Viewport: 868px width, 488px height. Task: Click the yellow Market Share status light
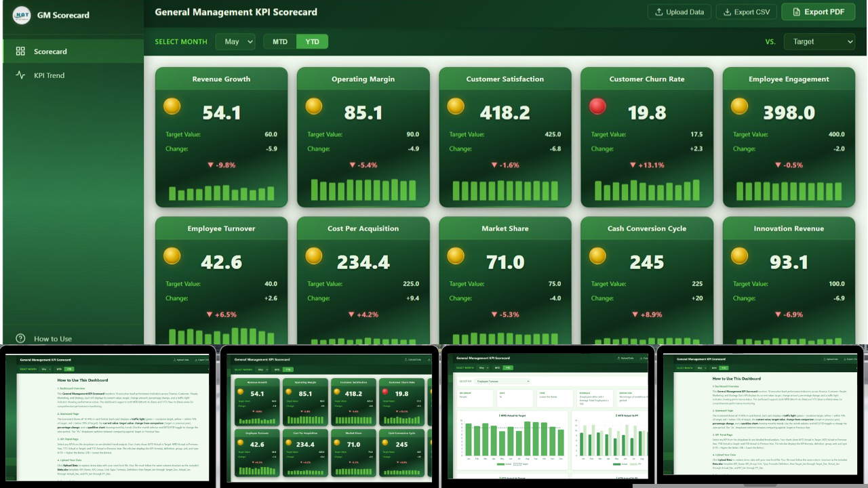[456, 256]
